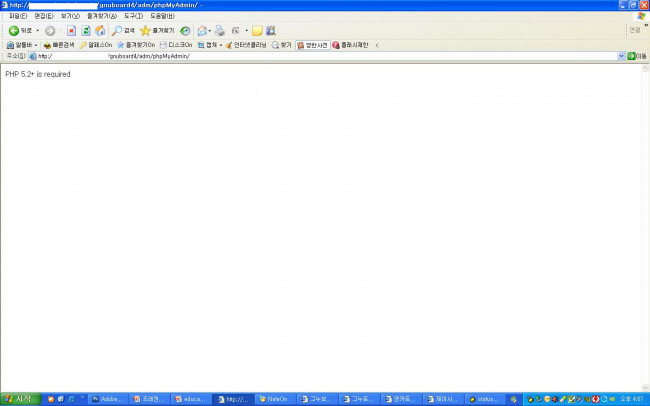Switch to the status taskbar window
Image resolution: width=650 pixels, height=406 pixels.
(484, 399)
